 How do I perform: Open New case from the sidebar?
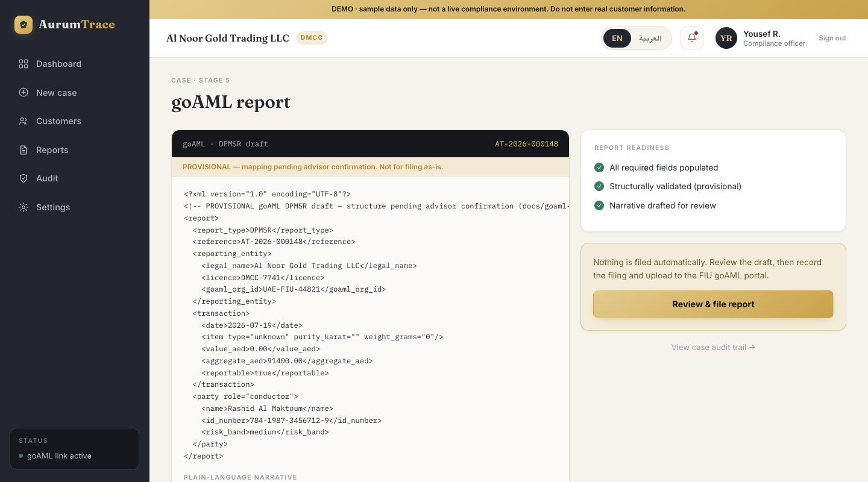pos(75,93)
